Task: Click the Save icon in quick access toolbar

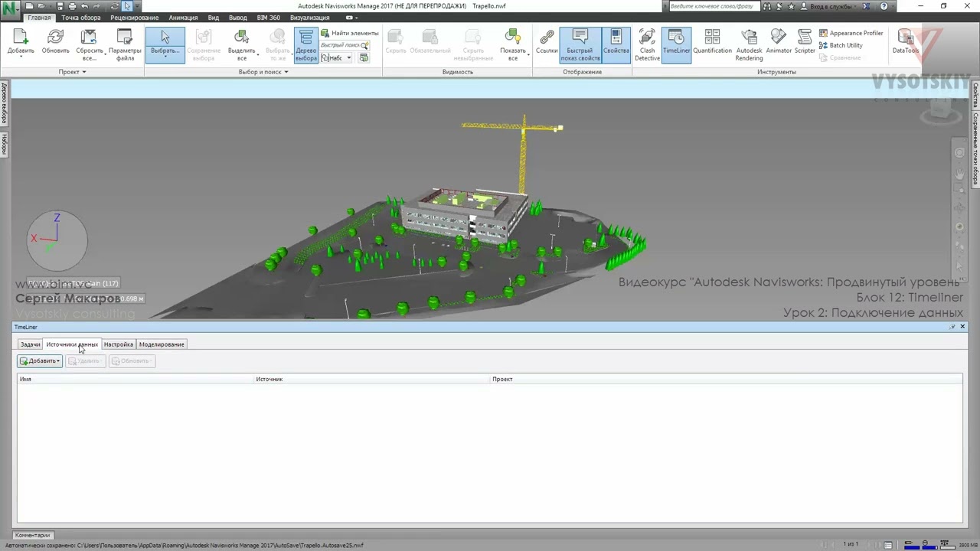Action: pyautogui.click(x=60, y=6)
